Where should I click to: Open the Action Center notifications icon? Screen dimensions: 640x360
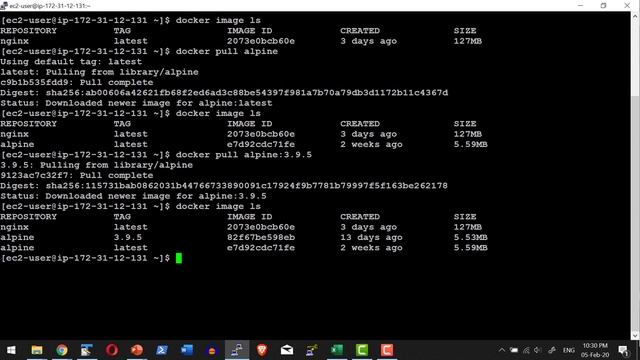coord(623,350)
